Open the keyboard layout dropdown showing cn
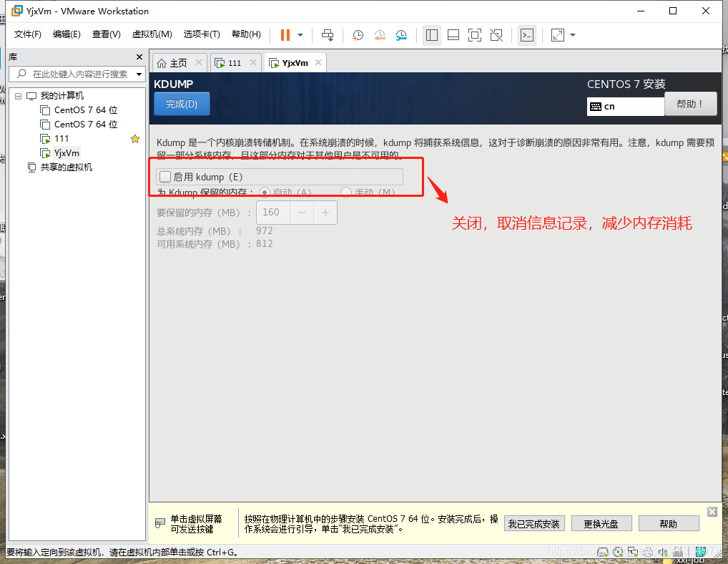 coord(625,106)
